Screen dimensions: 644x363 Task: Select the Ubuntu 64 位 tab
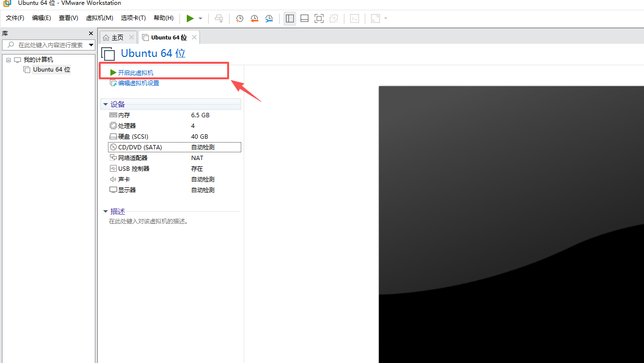click(x=169, y=37)
